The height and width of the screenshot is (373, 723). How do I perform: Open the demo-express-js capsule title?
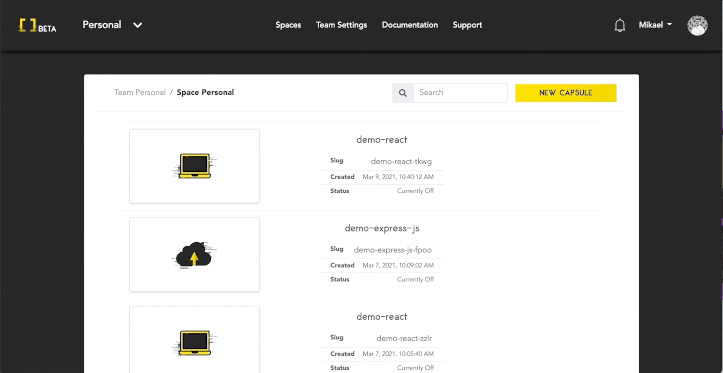pyautogui.click(x=382, y=228)
